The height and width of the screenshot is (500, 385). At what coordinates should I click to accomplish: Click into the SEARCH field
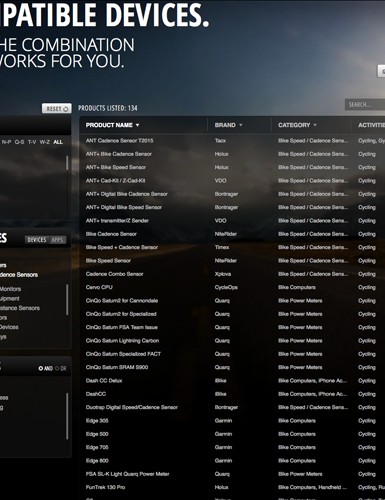(x=365, y=105)
